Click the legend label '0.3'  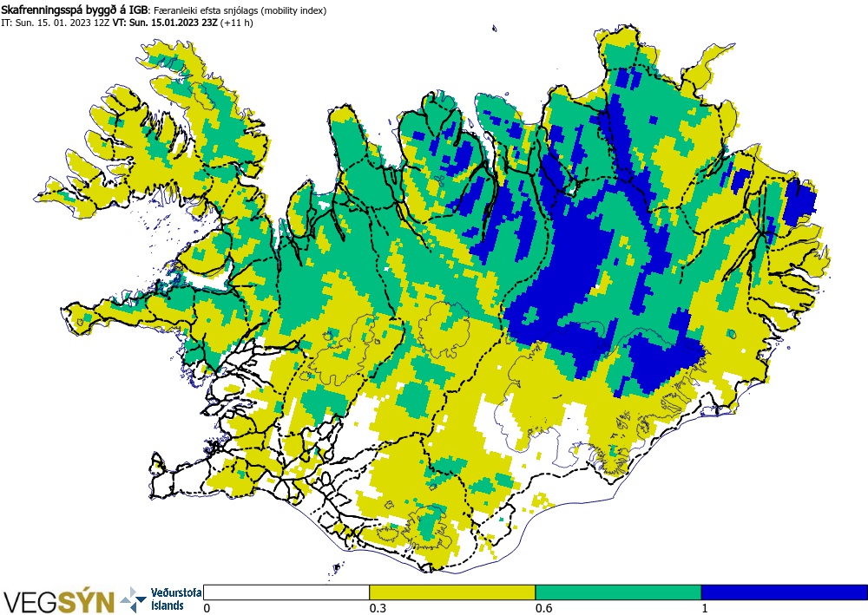pyautogui.click(x=378, y=608)
